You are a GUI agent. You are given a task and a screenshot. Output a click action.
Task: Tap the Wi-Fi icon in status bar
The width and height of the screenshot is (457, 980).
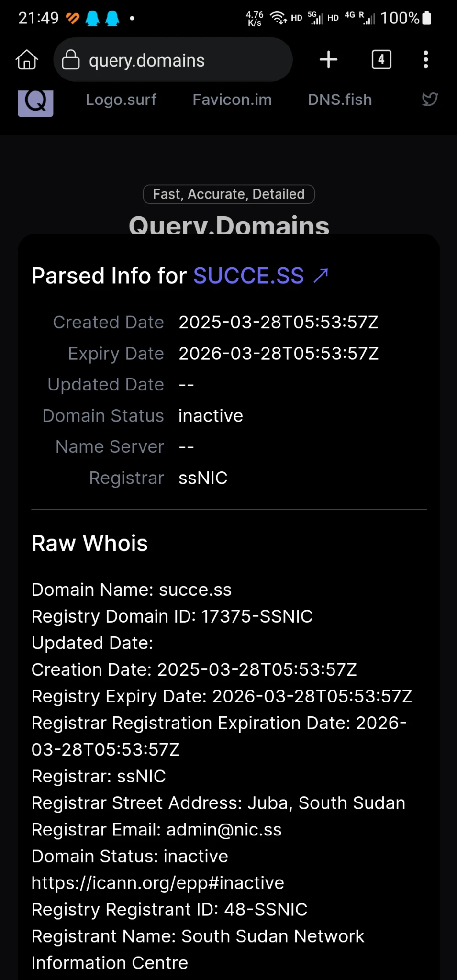click(x=278, y=18)
